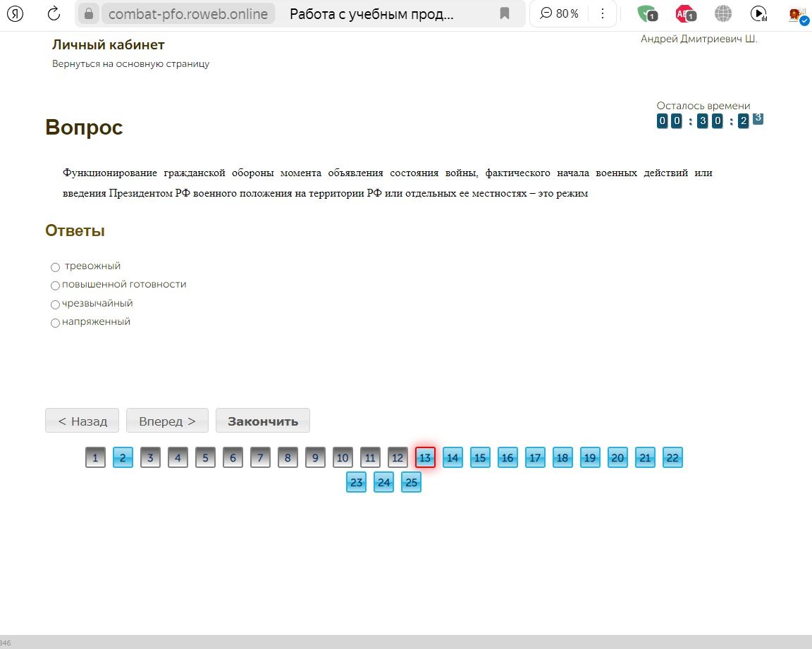Go to the next question with "Вперед >"
The height and width of the screenshot is (649, 812).
[167, 421]
